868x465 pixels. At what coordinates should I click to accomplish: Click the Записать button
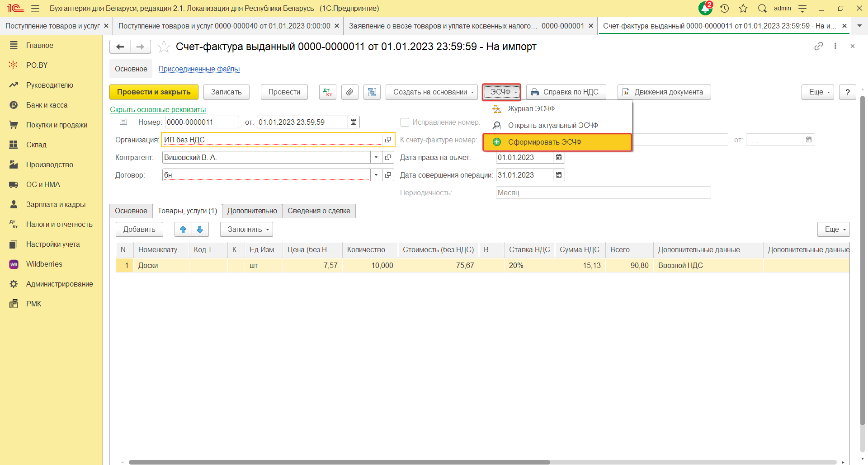point(226,92)
